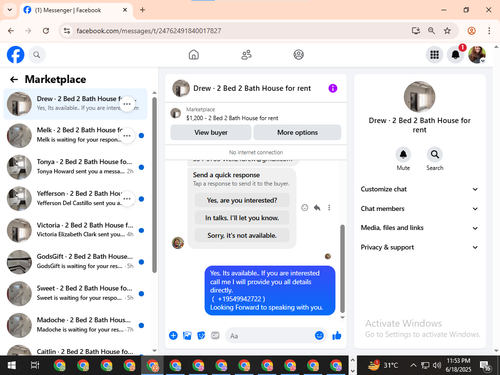Click the Aa message input field
Viewport: 500px width, 375px height.
[x=276, y=336]
